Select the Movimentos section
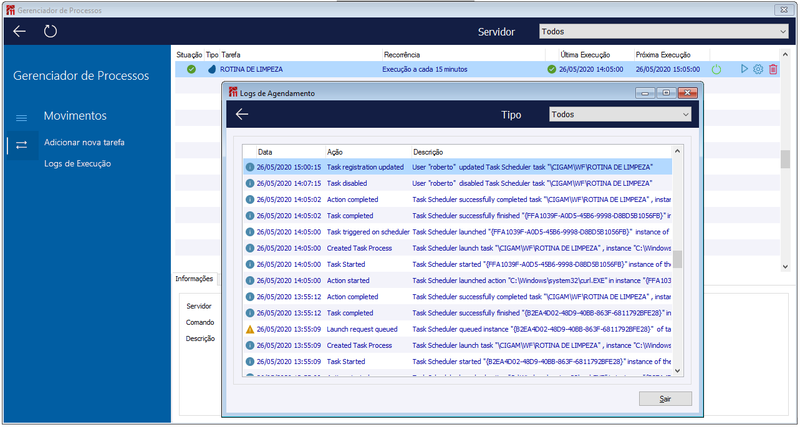Viewport: 800px width, 427px height. (75, 116)
